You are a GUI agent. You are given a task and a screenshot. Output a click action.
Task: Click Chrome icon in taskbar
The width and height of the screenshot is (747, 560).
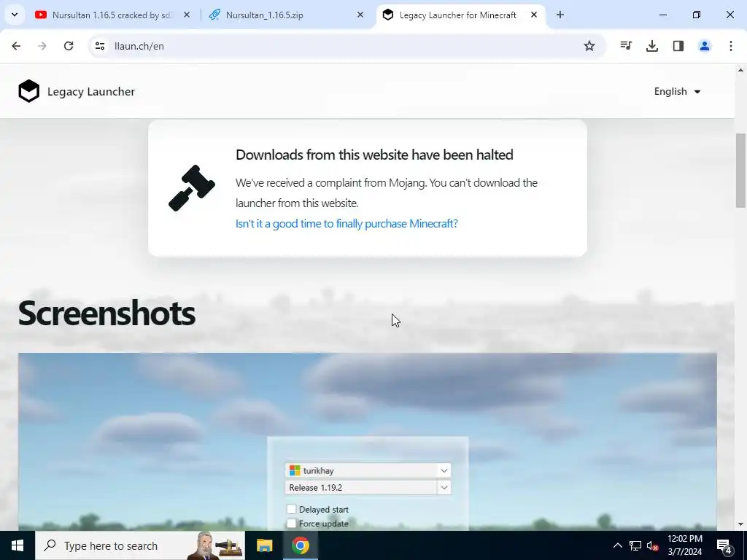300,545
